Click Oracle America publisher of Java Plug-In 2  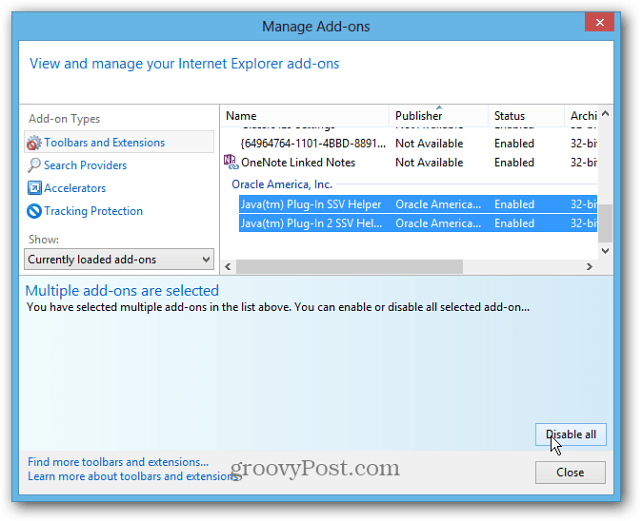pyautogui.click(x=438, y=223)
